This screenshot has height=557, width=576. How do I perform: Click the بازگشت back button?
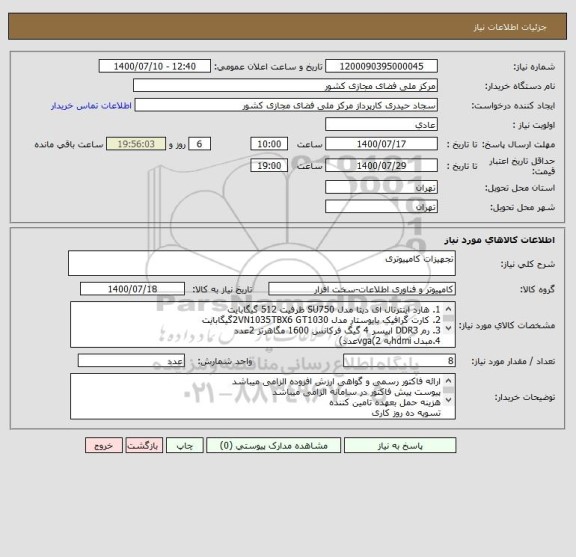point(144,445)
